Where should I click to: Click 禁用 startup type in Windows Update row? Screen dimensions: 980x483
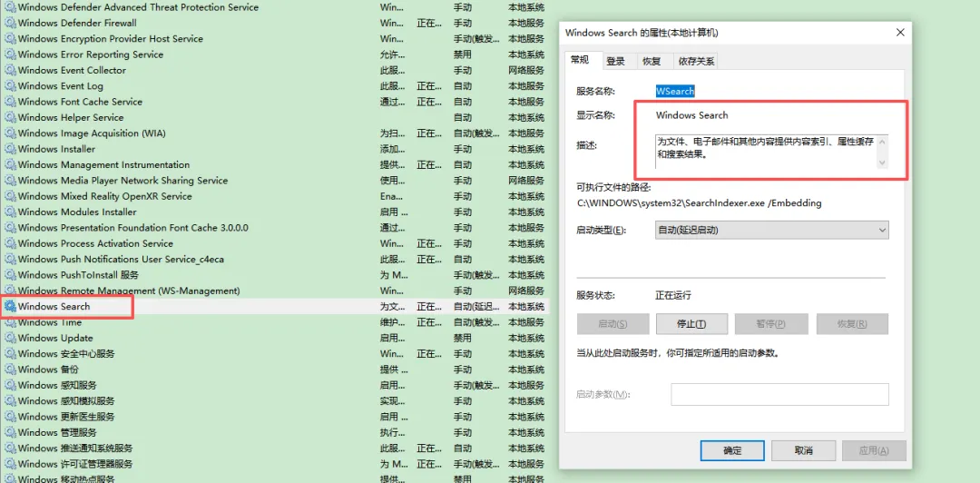coord(463,338)
